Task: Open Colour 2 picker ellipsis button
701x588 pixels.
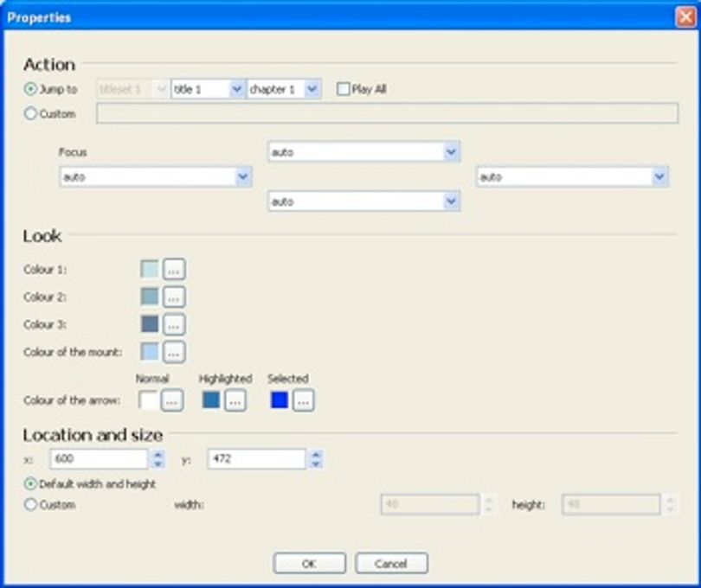Action: [174, 297]
